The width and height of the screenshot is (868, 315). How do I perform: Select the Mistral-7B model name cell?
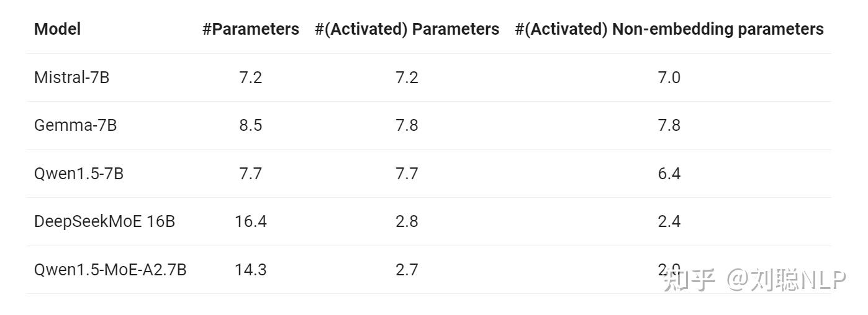71,78
